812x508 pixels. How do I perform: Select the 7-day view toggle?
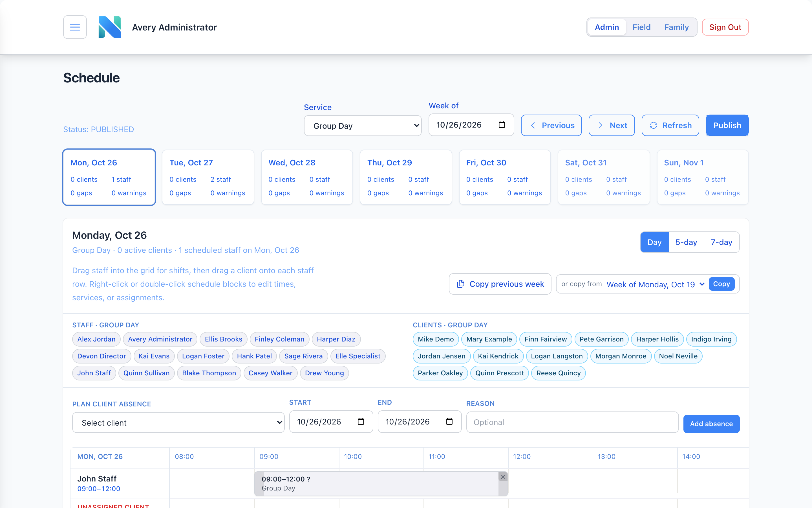point(721,242)
